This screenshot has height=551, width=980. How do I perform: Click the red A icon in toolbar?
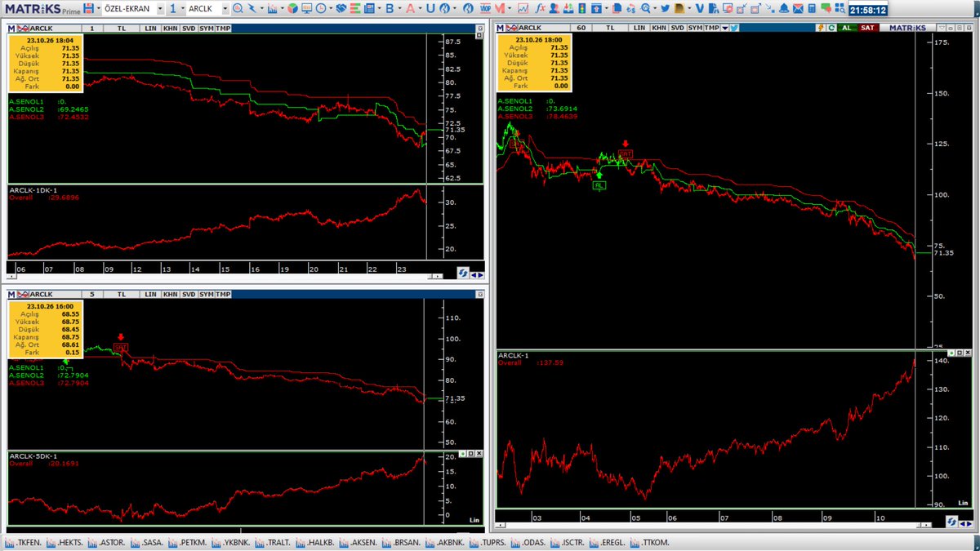[409, 8]
